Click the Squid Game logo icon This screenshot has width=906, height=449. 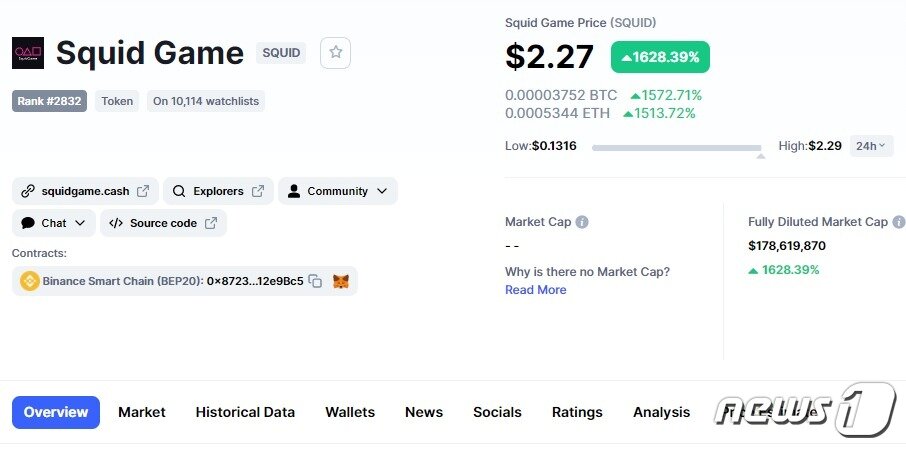[28, 53]
